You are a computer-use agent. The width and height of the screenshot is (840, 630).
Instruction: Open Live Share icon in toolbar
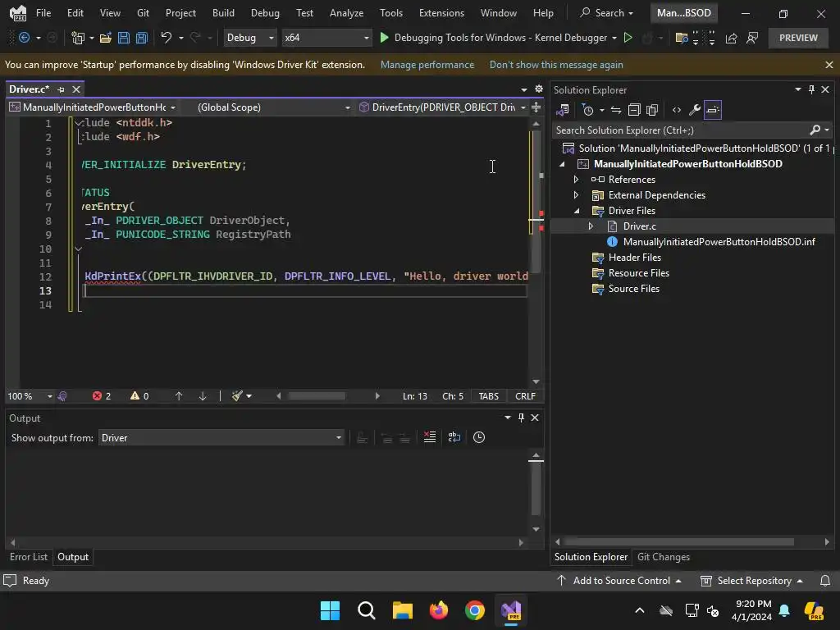pos(731,38)
